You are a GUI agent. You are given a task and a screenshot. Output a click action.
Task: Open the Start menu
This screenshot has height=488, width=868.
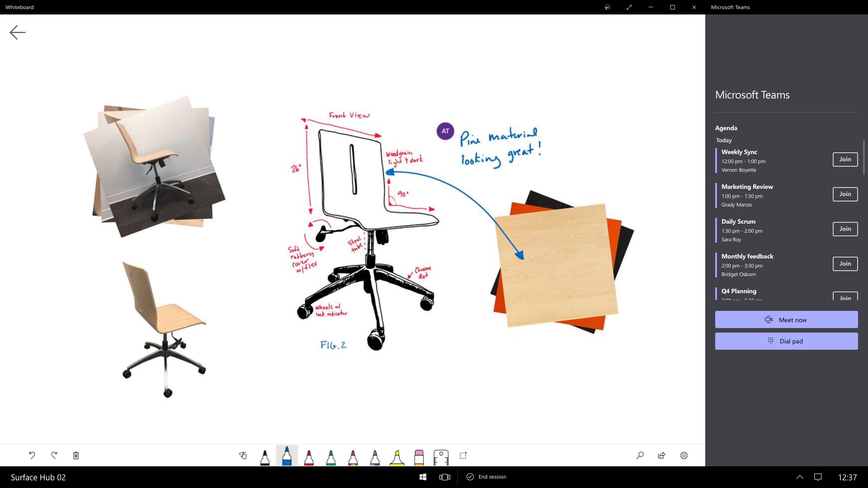tap(422, 477)
